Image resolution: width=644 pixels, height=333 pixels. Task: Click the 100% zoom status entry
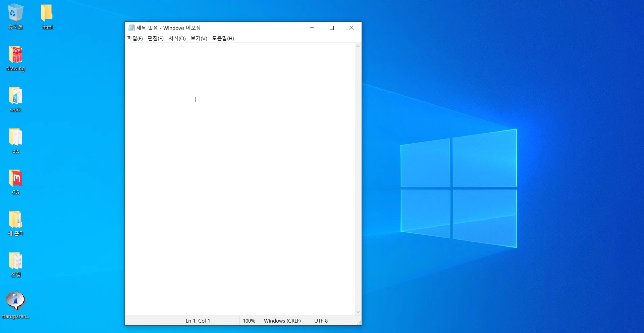[x=249, y=321]
